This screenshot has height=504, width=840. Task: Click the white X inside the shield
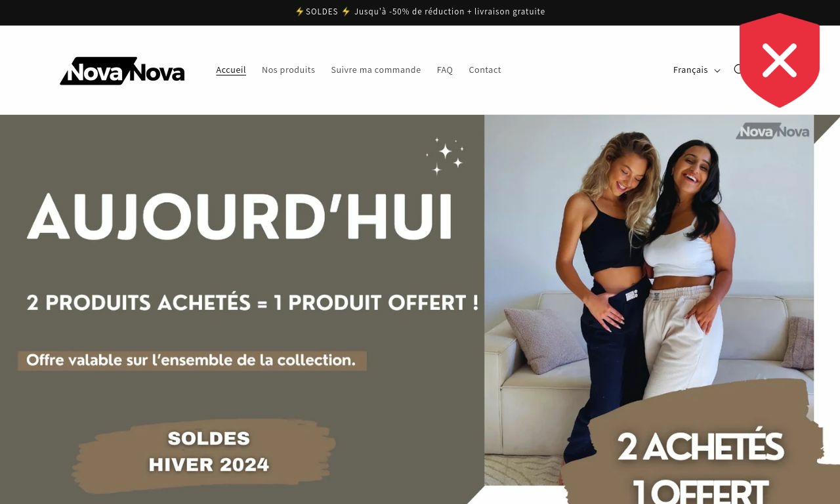coord(780,60)
